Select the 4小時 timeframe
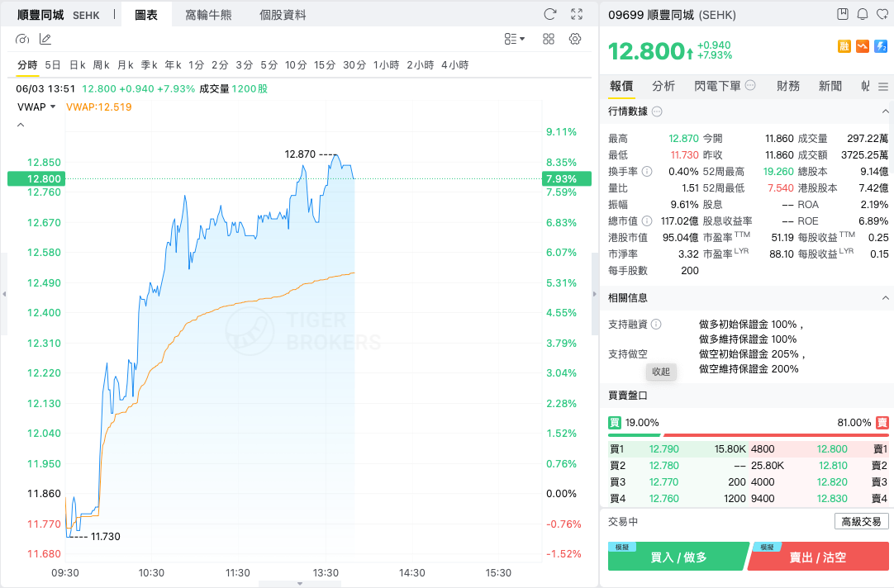Screen dimensions: 894x588 [x=455, y=65]
